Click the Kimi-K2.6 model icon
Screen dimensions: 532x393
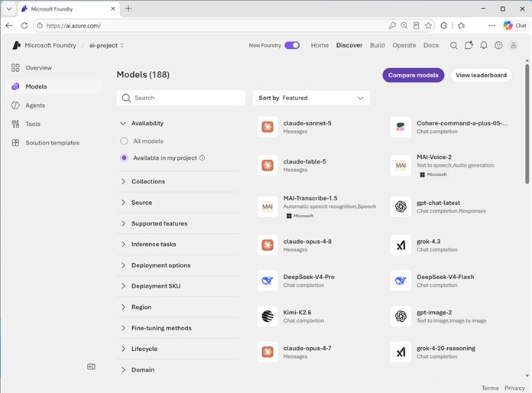(268, 317)
